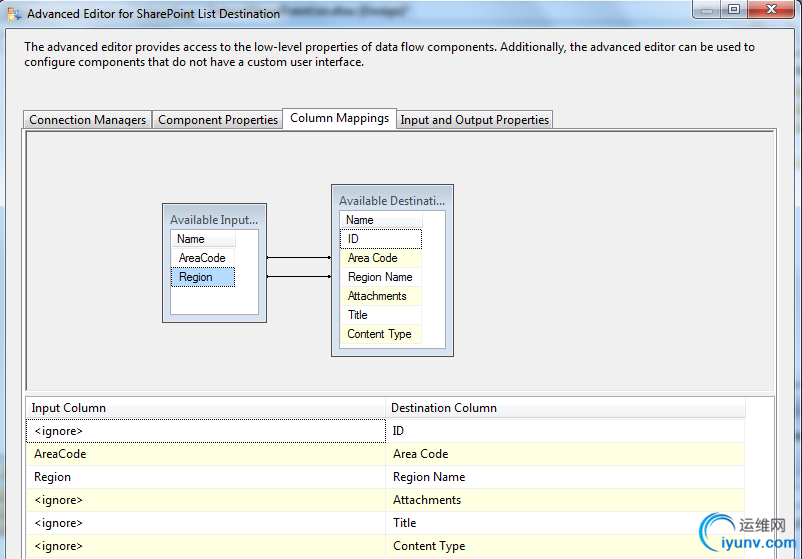Image resolution: width=802 pixels, height=559 pixels.
Task: Select Attachments in Available Destination Columns
Action: (381, 296)
